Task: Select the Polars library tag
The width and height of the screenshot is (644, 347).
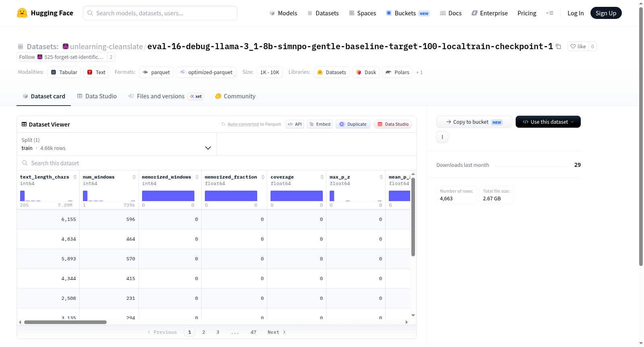Action: 397,72
